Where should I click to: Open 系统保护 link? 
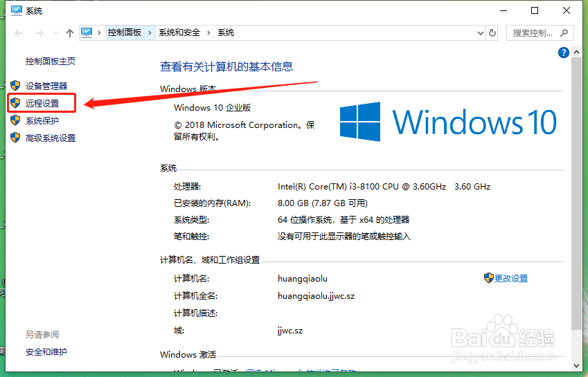pos(42,120)
